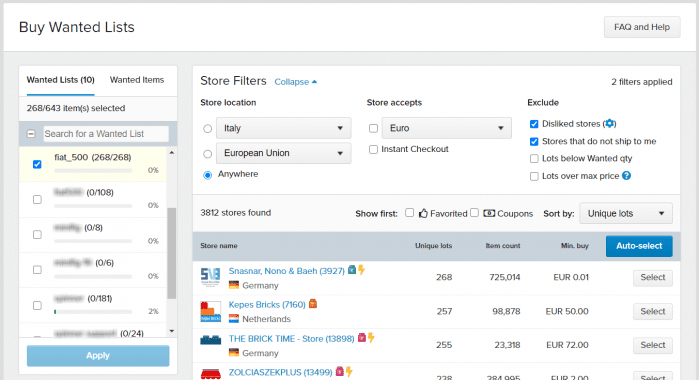Screen dimensions: 699x380
Task: Click the Coupons ticket icon
Action: pos(489,213)
